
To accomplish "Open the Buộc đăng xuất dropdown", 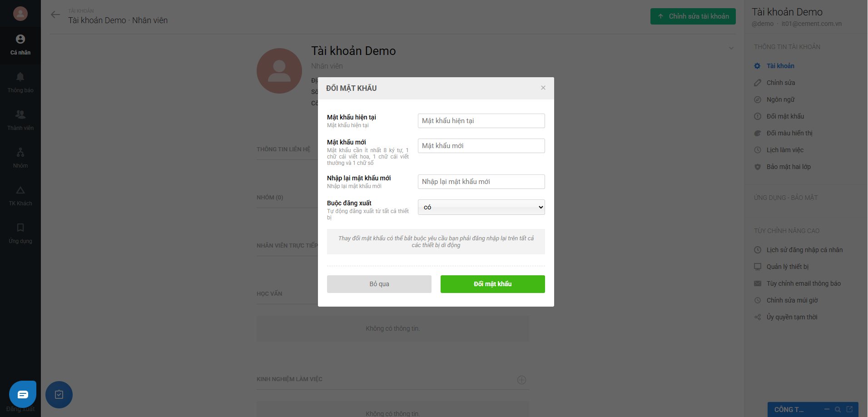I will click(481, 207).
